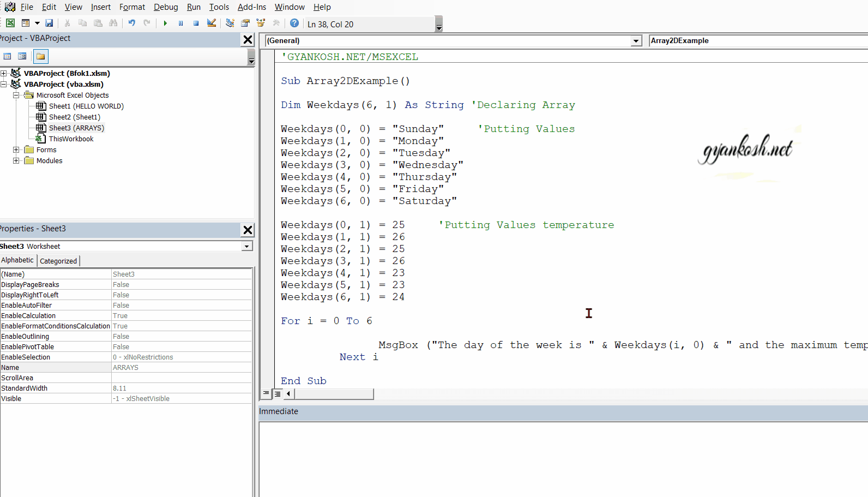Toggle Folders view in Project panel

[41, 56]
